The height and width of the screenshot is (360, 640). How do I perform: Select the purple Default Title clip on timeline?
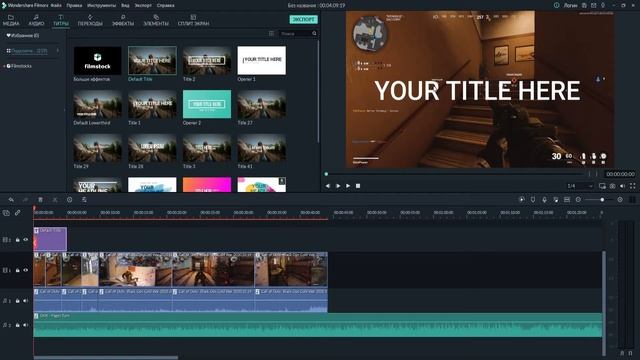pos(50,239)
